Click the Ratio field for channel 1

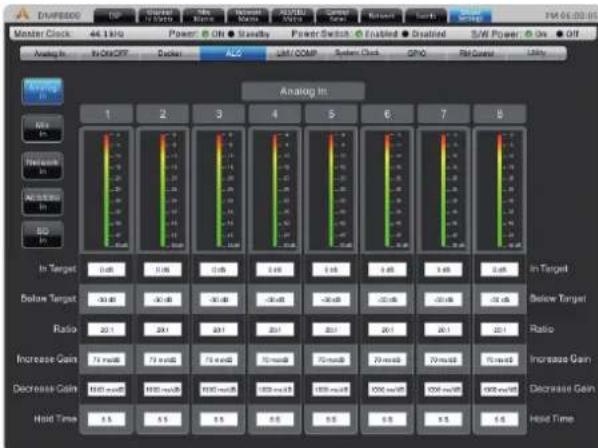pos(106,329)
